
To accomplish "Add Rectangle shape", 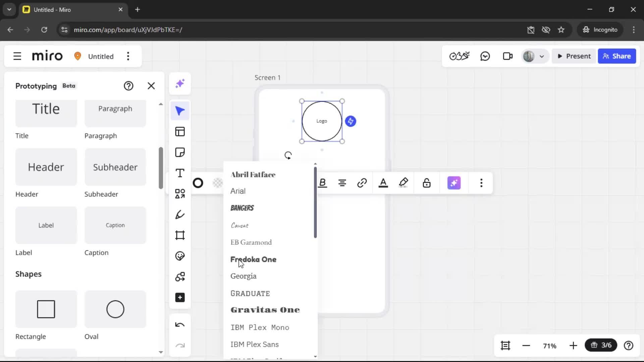I will [46, 309].
